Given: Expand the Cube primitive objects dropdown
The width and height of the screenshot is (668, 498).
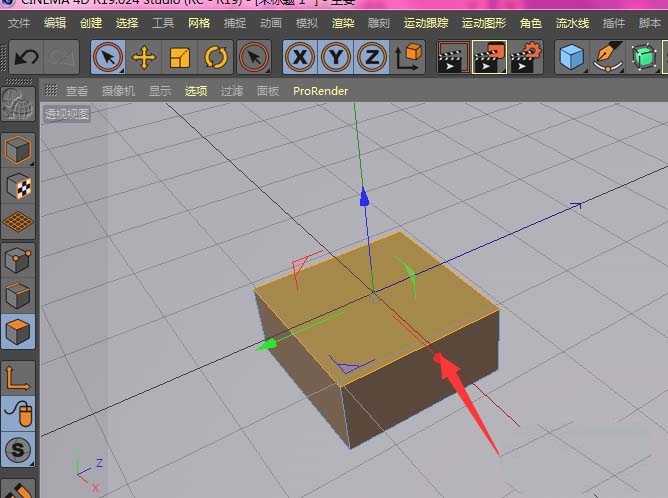Looking at the screenshot, I should pos(572,57).
